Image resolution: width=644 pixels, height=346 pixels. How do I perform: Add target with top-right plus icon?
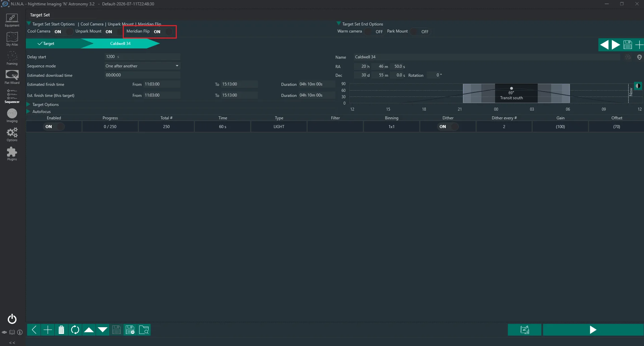639,45
